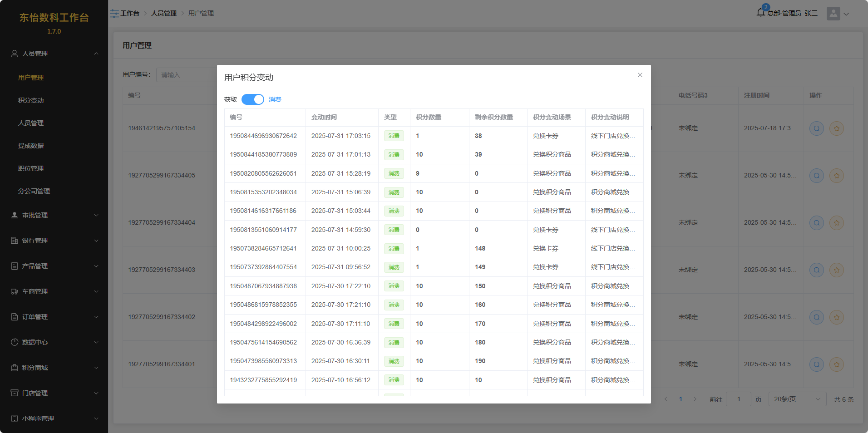Click the notification bell icon
The image size is (868, 433).
pyautogui.click(x=761, y=13)
